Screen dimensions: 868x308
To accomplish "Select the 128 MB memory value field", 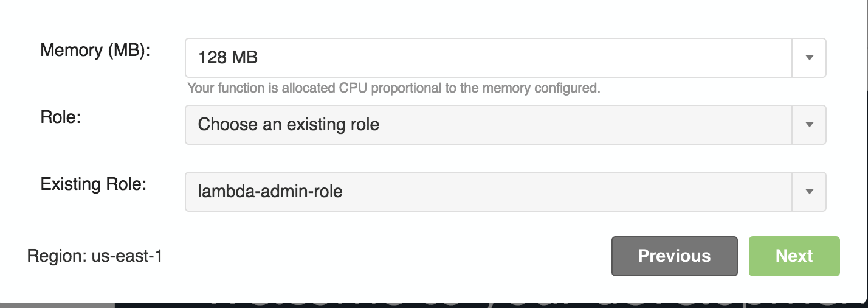I will 228,58.
